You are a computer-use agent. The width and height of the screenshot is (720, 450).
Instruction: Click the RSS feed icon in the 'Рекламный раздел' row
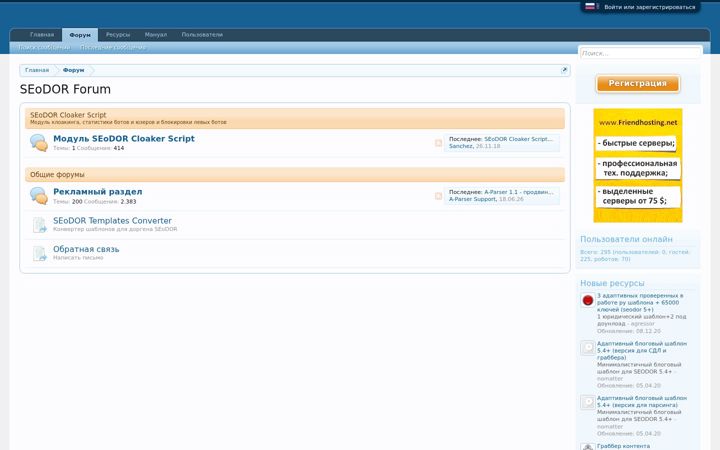tap(438, 196)
